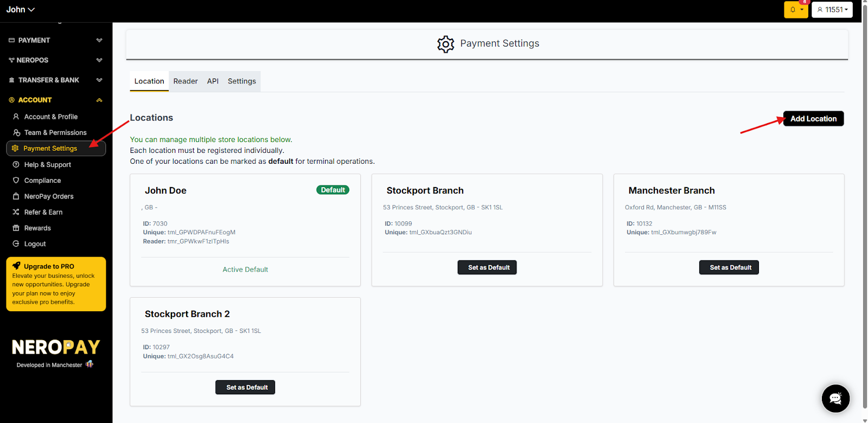
Task: Set Stockport Branch as default
Action: (x=487, y=267)
